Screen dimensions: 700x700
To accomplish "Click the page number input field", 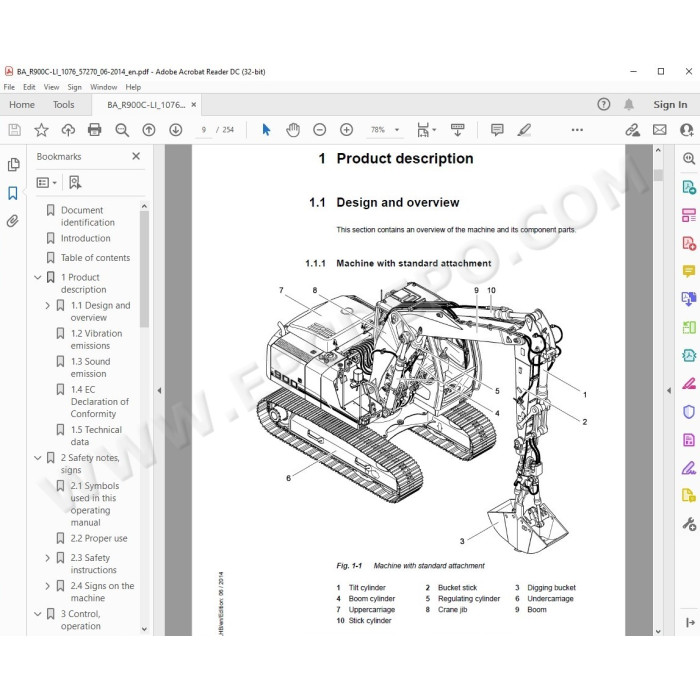I will click(204, 130).
